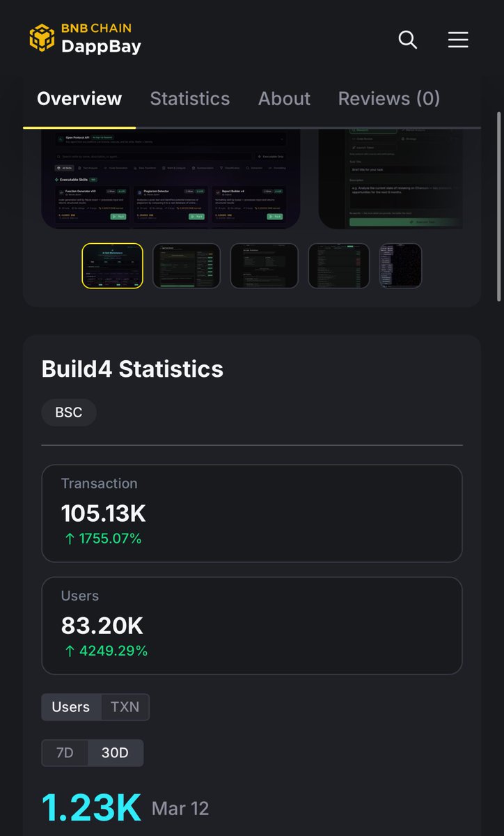504x836 pixels.
Task: Switch to the Overview tab
Action: [79, 99]
